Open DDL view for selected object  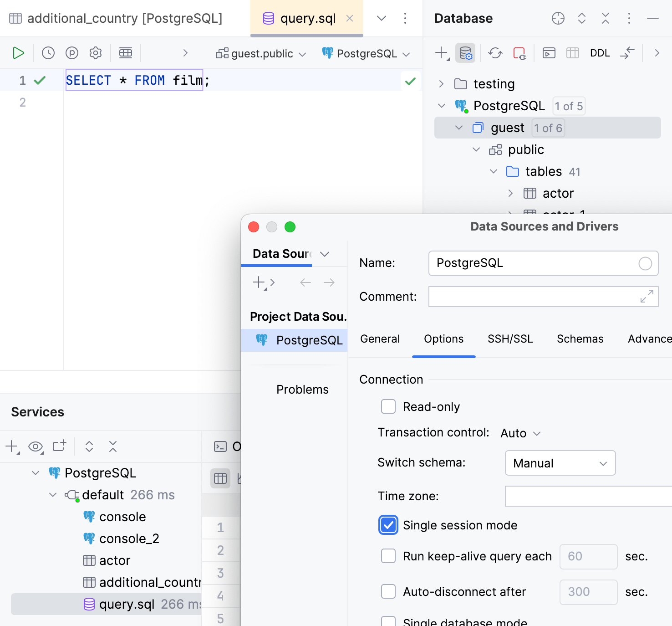[600, 53]
